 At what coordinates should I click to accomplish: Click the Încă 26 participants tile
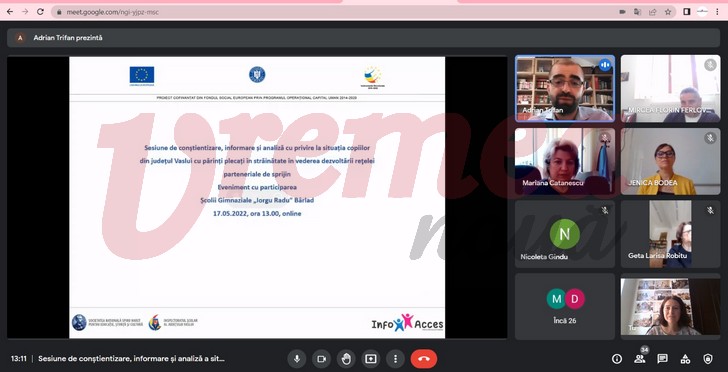(x=565, y=306)
